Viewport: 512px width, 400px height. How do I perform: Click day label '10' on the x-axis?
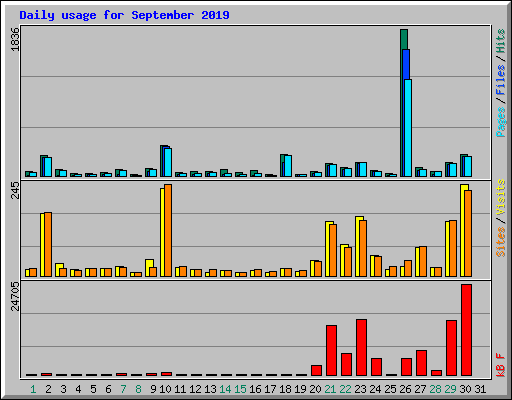165,389
